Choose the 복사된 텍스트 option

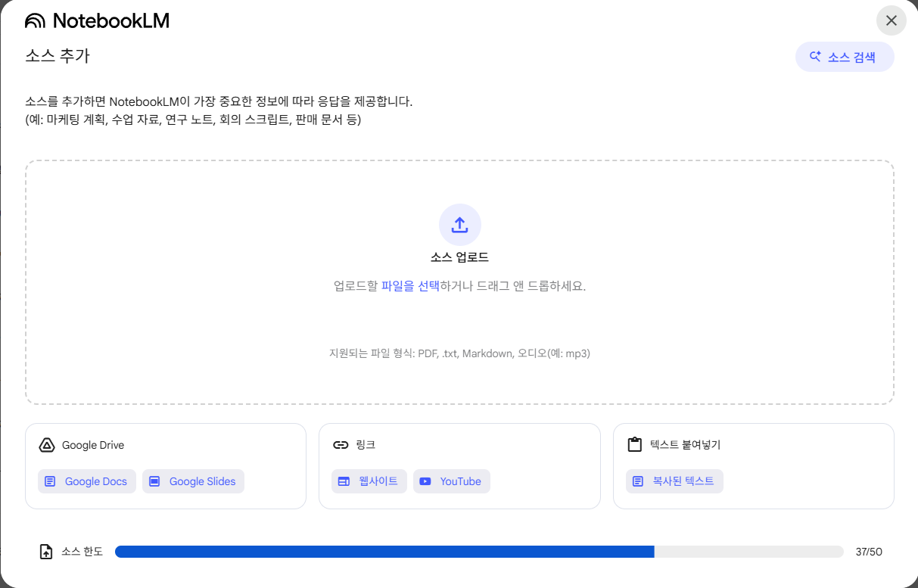click(674, 481)
